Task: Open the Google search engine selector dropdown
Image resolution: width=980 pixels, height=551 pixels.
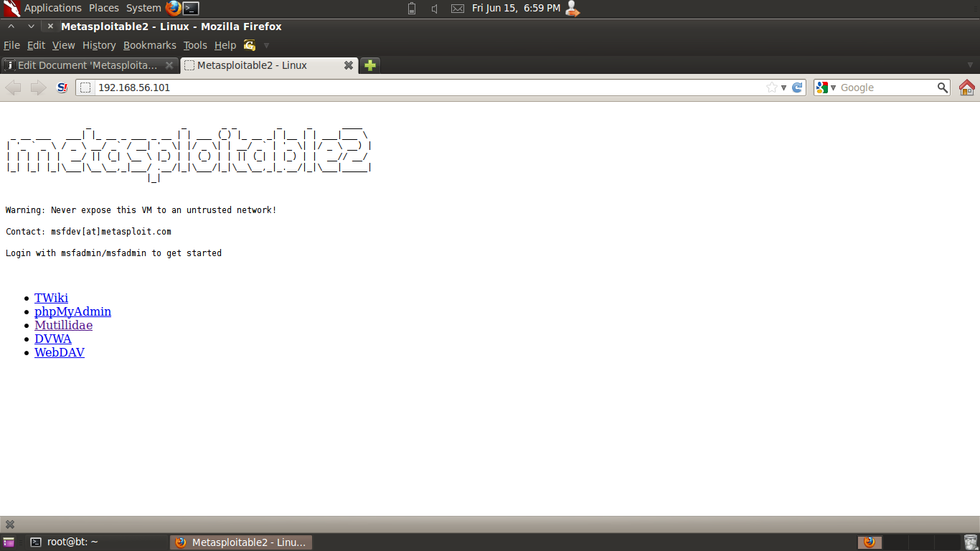Action: pos(826,88)
